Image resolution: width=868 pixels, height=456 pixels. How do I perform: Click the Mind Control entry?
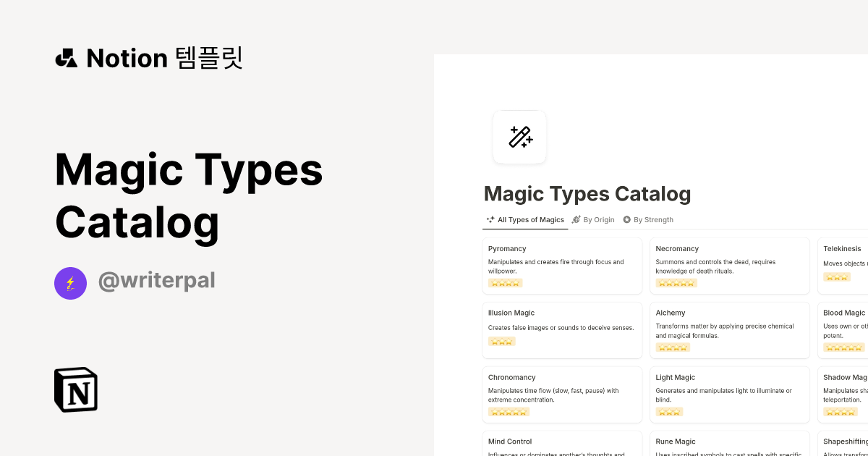(x=562, y=445)
